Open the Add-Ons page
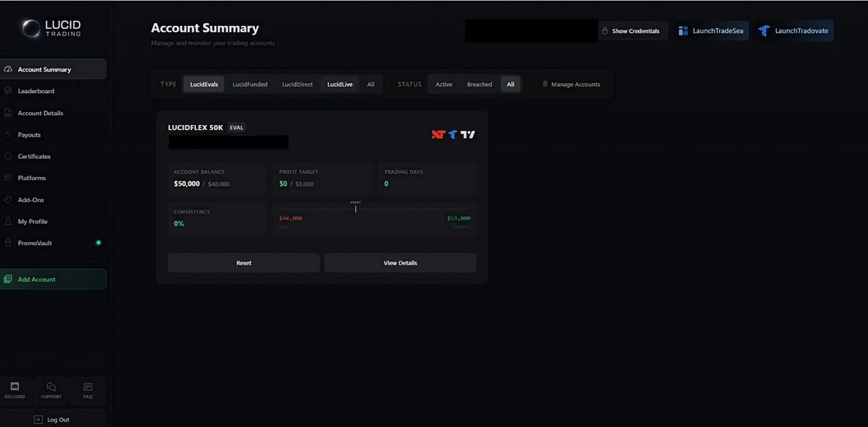Viewport: 868px width, 427px height. 53,199
